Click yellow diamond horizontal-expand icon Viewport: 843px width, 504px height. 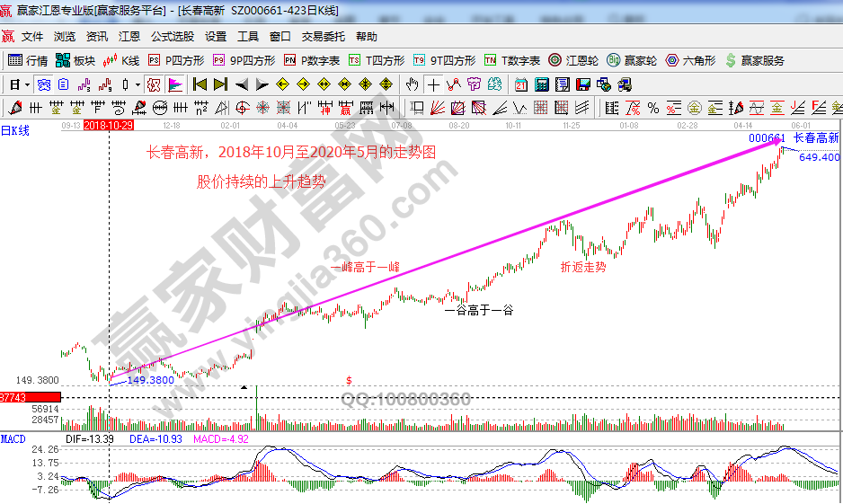click(324, 84)
